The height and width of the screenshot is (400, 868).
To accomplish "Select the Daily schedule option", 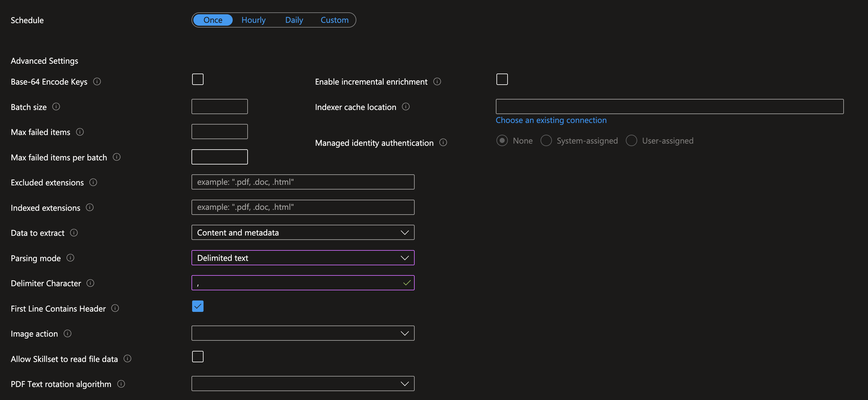I will tap(294, 20).
